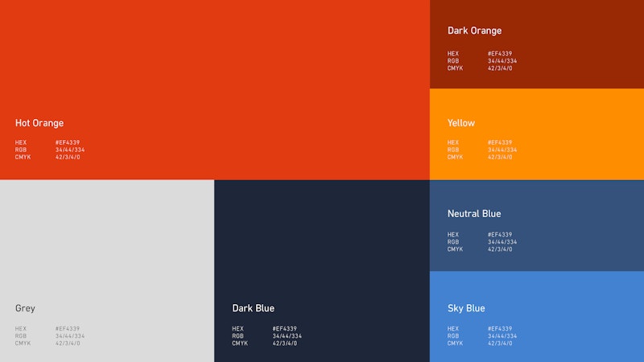Click the RGB value under Hot Orange
Screen dimensions: 644x362
70,150
